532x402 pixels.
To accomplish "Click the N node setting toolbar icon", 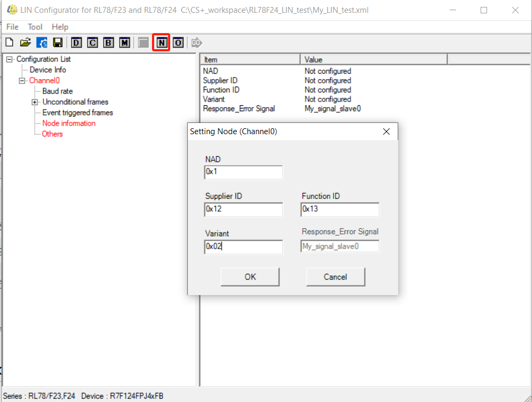I will 162,43.
